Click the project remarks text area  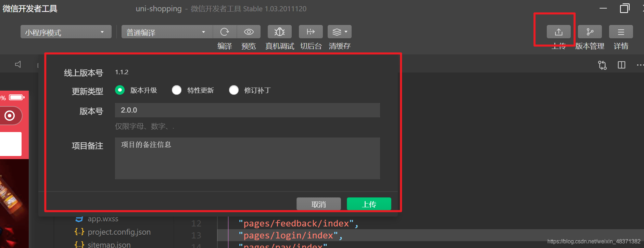click(x=248, y=158)
